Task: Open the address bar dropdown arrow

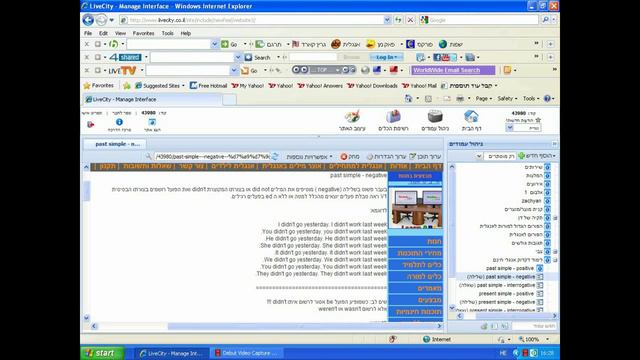Action: tap(387, 20)
